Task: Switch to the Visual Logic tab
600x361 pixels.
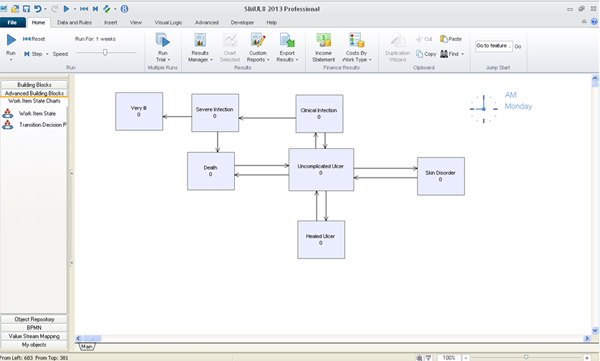Action: pos(168,22)
